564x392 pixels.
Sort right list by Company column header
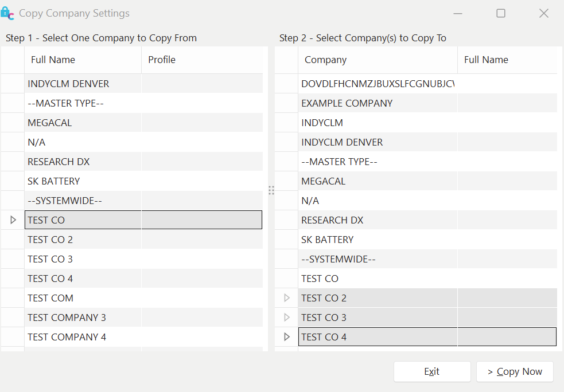(377, 60)
